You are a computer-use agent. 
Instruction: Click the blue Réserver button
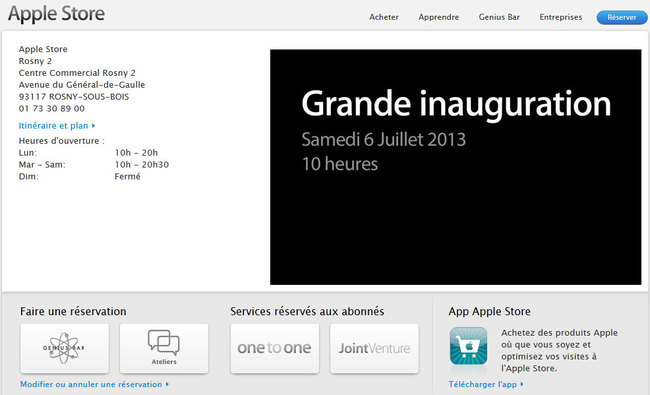622,17
